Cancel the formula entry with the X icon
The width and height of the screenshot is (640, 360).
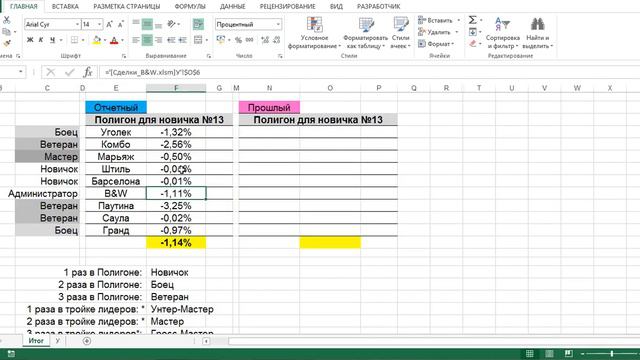[51, 72]
